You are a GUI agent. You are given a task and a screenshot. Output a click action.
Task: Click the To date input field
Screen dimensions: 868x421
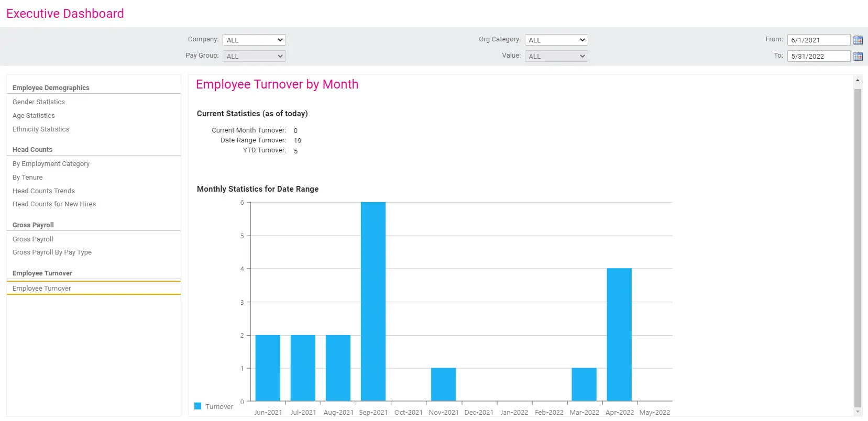point(818,56)
